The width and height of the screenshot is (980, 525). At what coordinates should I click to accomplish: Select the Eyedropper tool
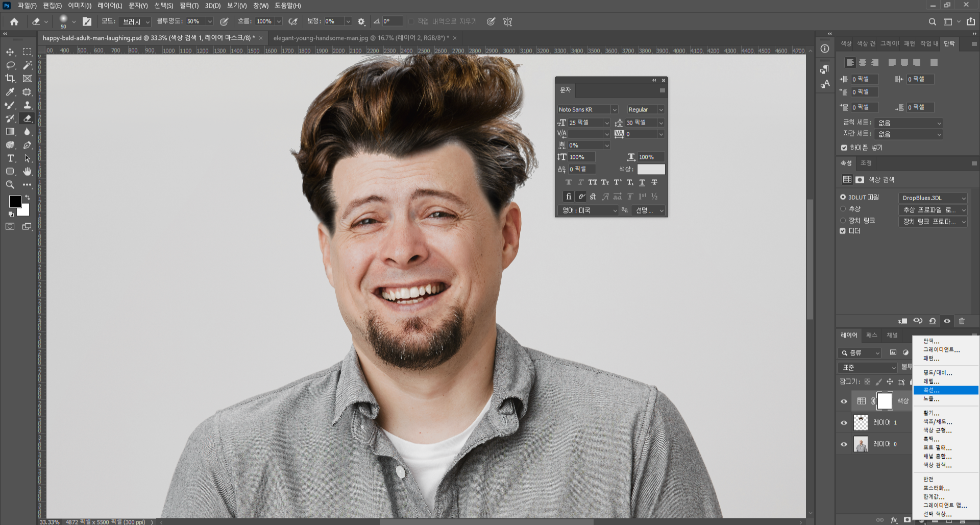pos(10,92)
